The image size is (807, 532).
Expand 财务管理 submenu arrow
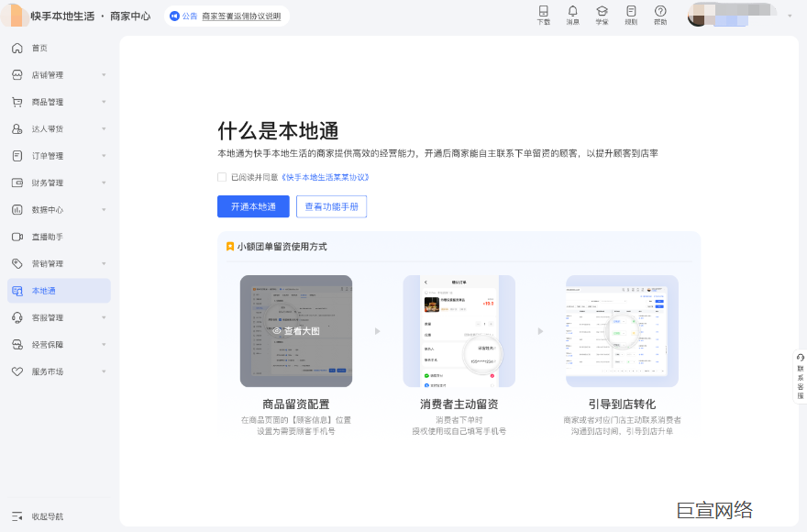(104, 183)
